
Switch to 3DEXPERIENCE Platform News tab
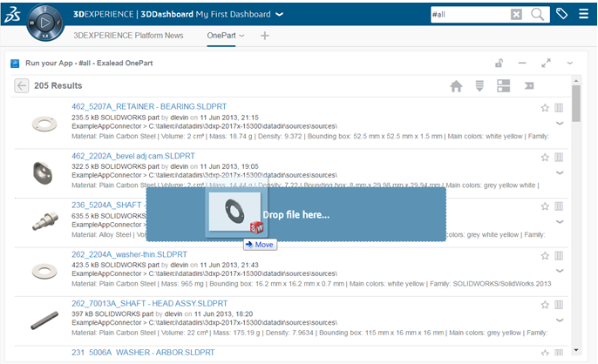128,36
